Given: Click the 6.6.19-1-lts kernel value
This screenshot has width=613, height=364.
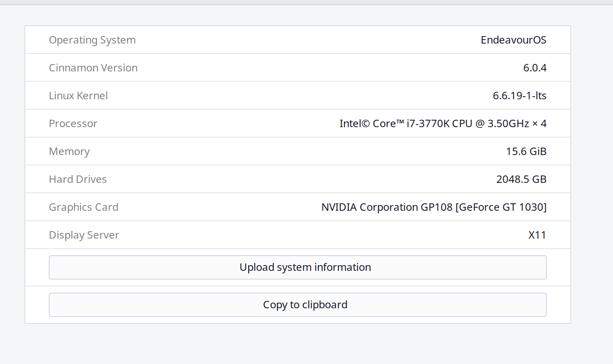Looking at the screenshot, I should point(519,96).
